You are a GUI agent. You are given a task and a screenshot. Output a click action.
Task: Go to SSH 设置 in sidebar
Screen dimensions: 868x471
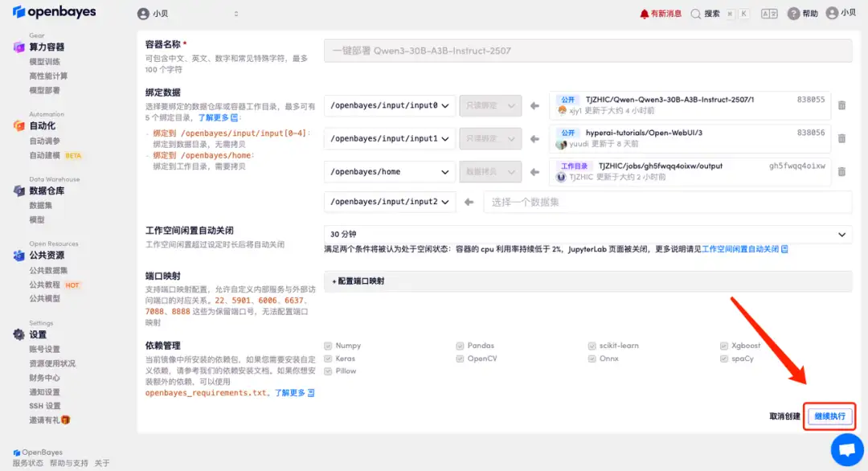45,406
